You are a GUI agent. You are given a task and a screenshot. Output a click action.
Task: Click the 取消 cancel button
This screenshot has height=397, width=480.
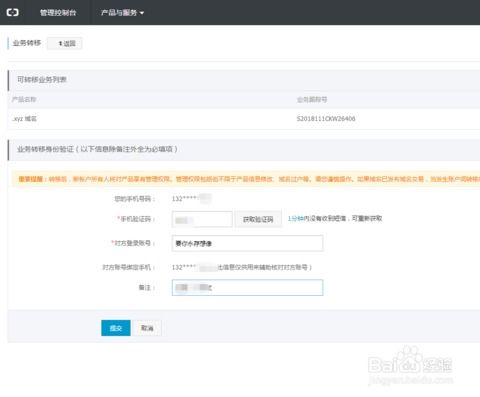pos(147,328)
